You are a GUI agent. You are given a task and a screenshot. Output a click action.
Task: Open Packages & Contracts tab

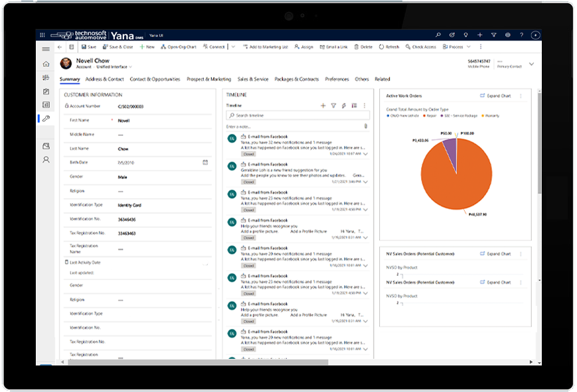[297, 79]
